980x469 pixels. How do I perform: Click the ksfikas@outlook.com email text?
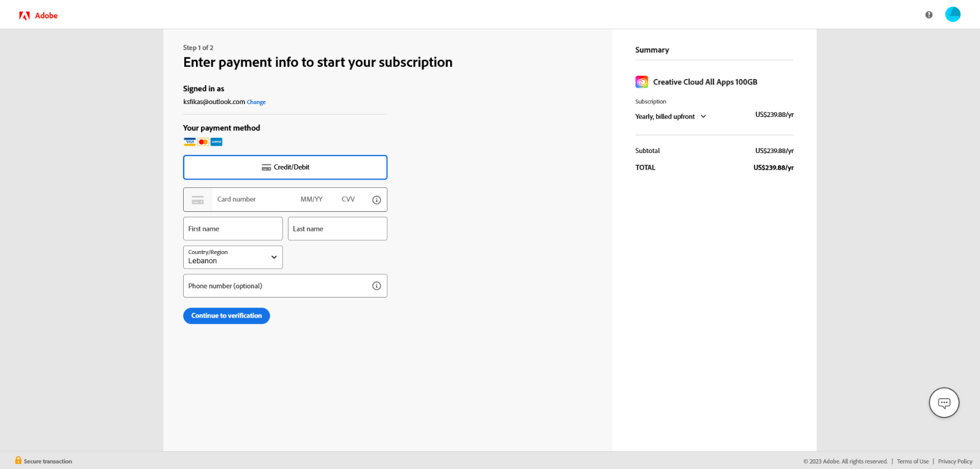pyautogui.click(x=214, y=102)
